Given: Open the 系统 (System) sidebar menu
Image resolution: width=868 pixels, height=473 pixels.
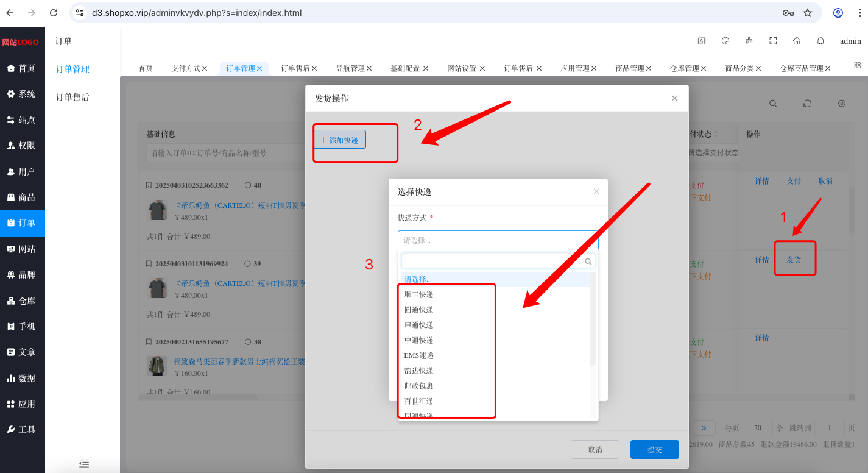Looking at the screenshot, I should [22, 94].
